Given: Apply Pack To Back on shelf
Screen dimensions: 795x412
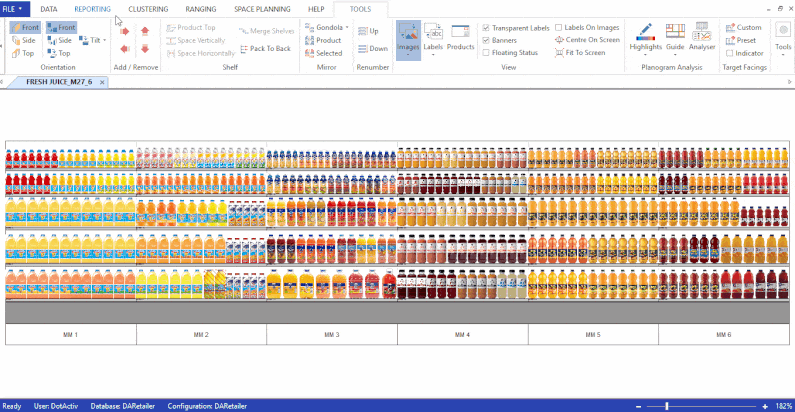Looking at the screenshot, I should point(266,49).
